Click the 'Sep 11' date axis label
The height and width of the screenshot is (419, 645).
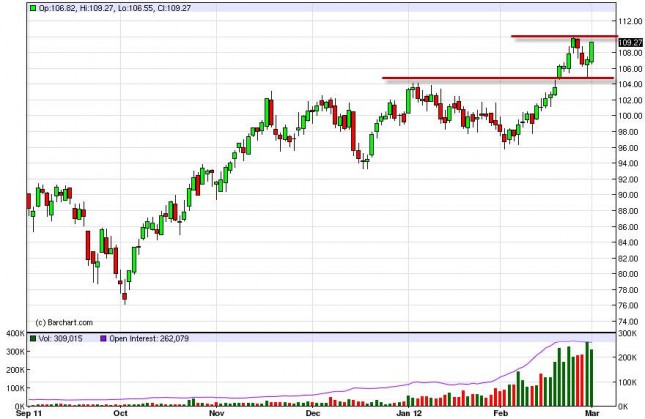(x=29, y=413)
